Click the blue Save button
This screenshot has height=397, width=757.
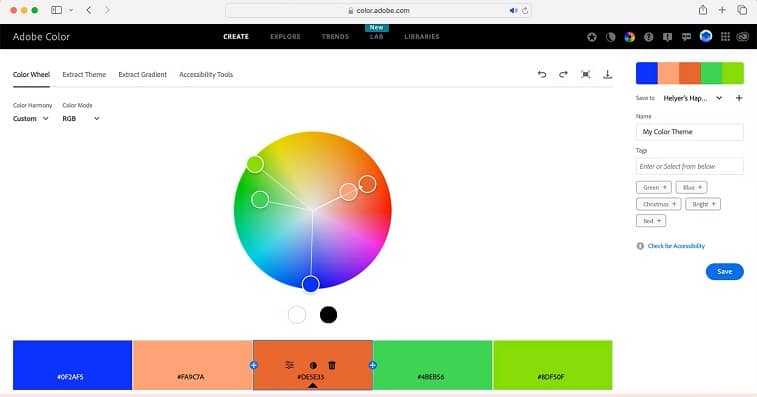pos(725,271)
